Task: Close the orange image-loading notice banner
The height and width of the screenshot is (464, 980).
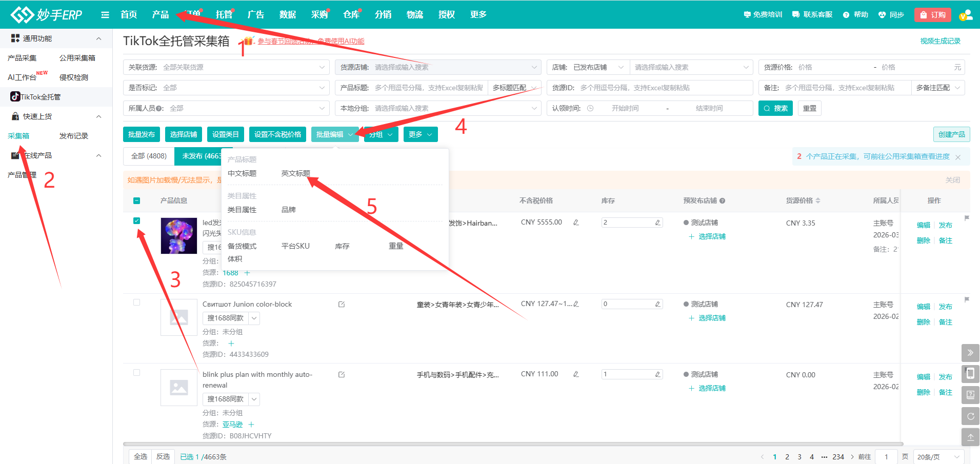Action: pos(952,180)
